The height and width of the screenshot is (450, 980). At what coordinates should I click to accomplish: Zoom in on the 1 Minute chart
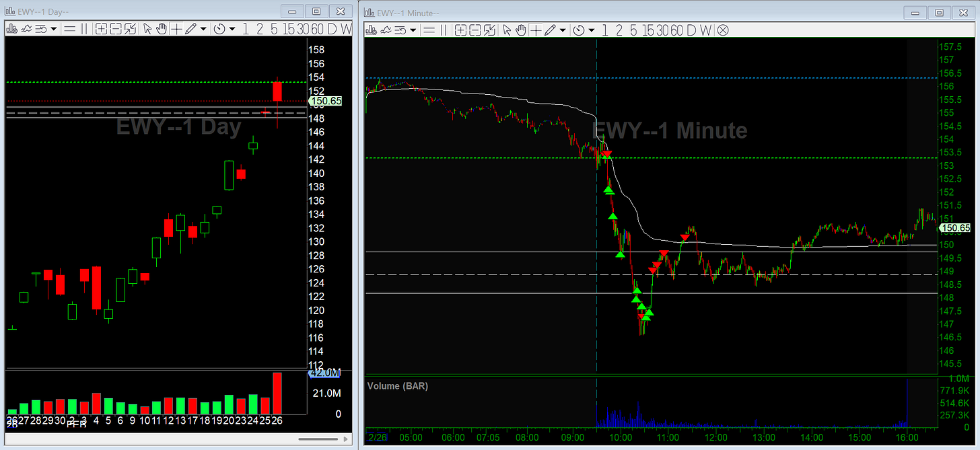click(460, 30)
